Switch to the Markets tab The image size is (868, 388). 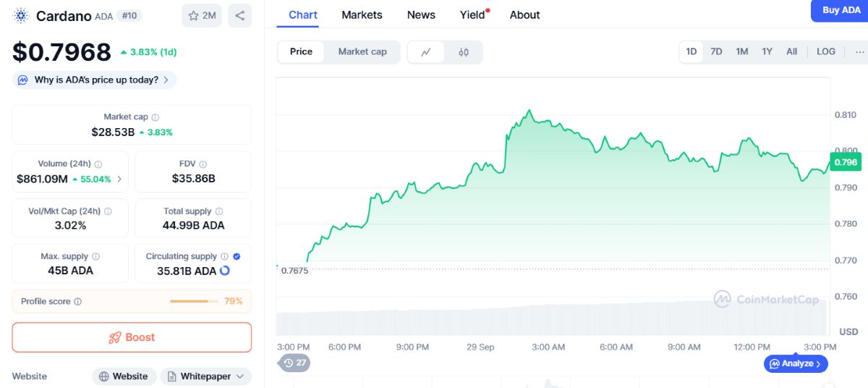362,14
